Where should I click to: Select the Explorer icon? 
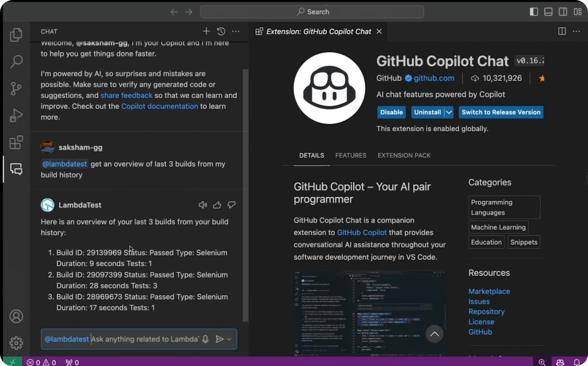[16, 35]
